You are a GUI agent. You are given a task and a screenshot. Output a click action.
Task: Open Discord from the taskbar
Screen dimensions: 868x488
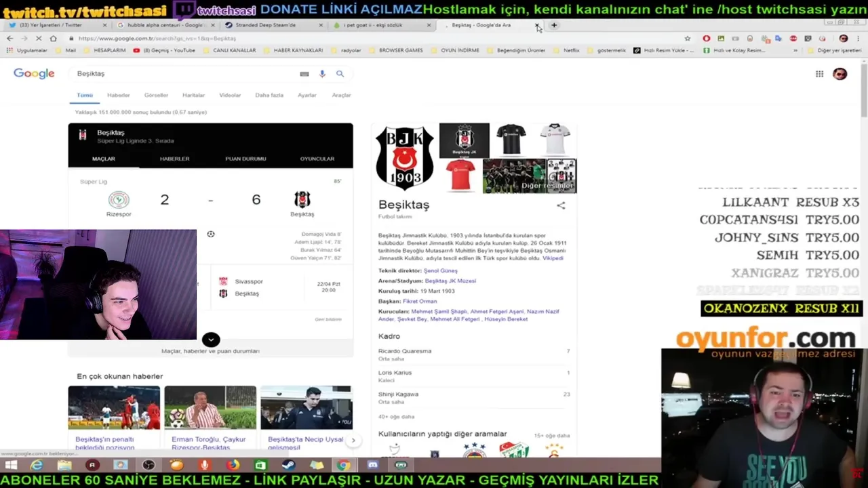(x=372, y=465)
